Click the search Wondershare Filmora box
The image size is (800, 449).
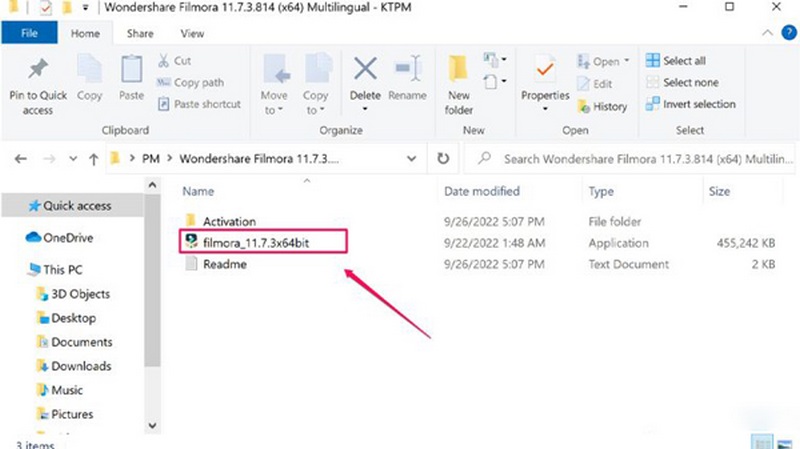630,159
